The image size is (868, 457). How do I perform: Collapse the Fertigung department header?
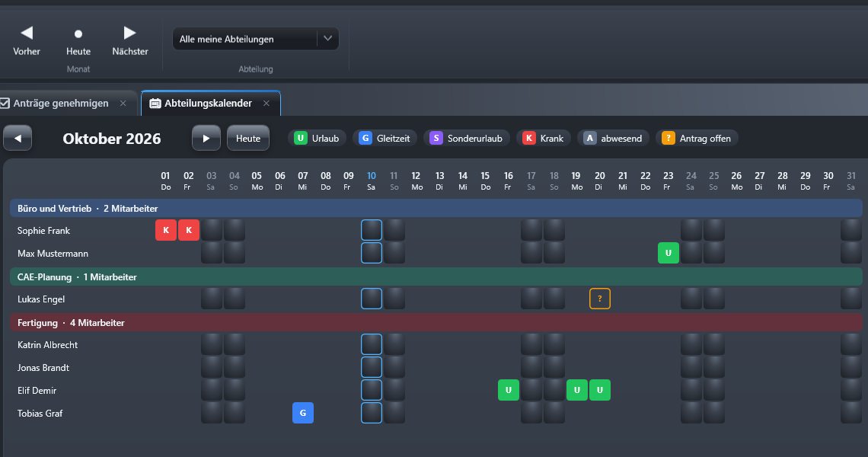point(436,322)
